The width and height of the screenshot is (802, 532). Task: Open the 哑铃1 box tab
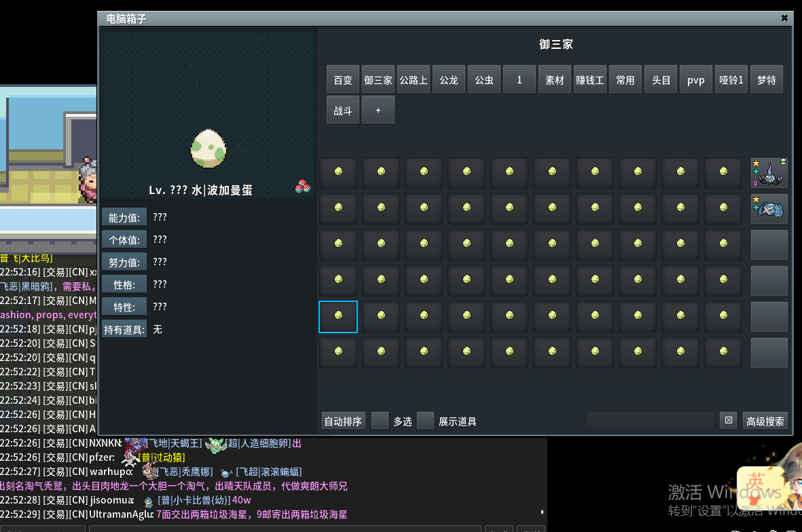(x=731, y=79)
